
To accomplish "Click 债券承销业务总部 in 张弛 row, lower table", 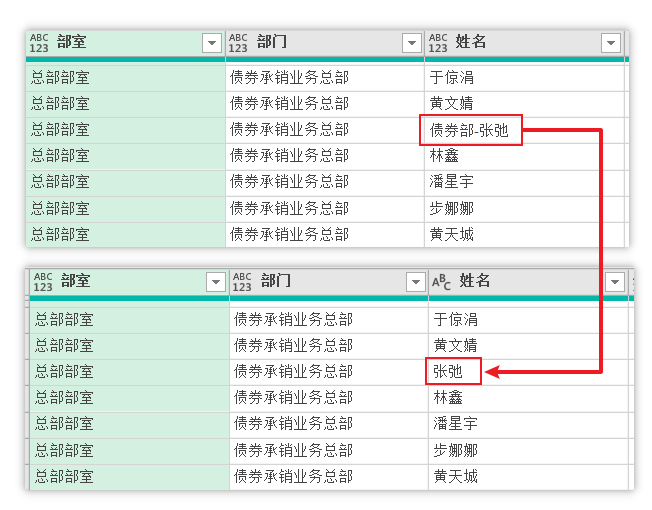I will click(x=294, y=372).
